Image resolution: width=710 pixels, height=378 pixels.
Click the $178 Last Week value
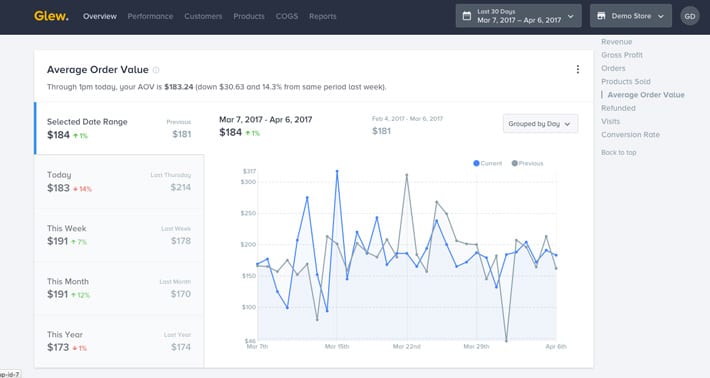(181, 241)
